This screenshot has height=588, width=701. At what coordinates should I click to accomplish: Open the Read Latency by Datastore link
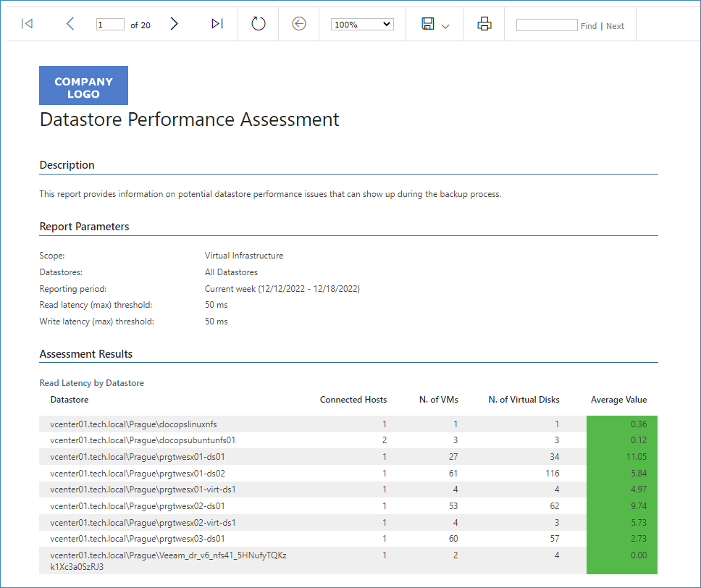92,383
